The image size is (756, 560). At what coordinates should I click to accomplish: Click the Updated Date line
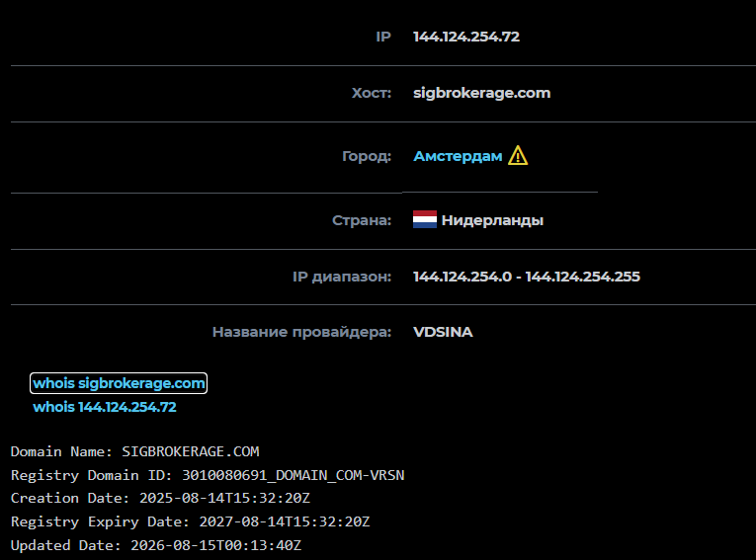[x=156, y=545]
